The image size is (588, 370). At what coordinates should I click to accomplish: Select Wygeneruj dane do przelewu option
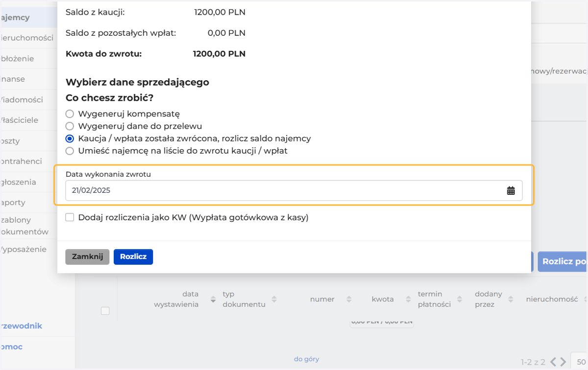pyautogui.click(x=70, y=126)
